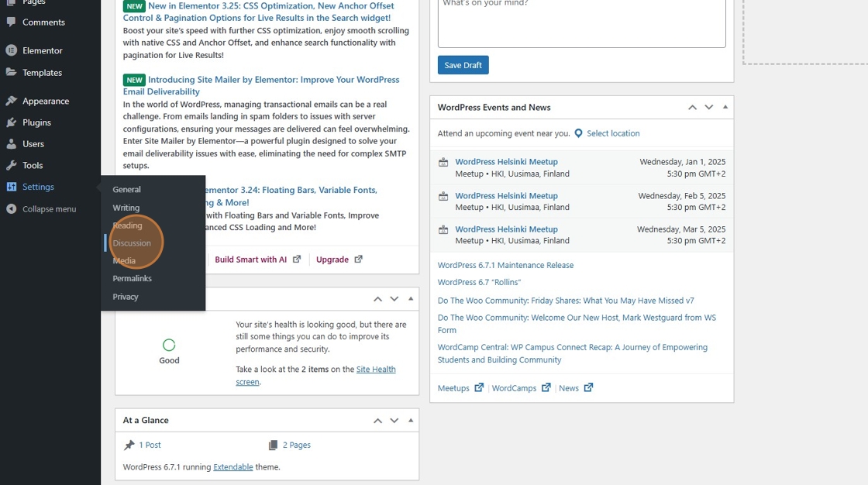Screen dimensions: 868x485
Task: Open Permalinks settings submenu item
Action: 133,278
